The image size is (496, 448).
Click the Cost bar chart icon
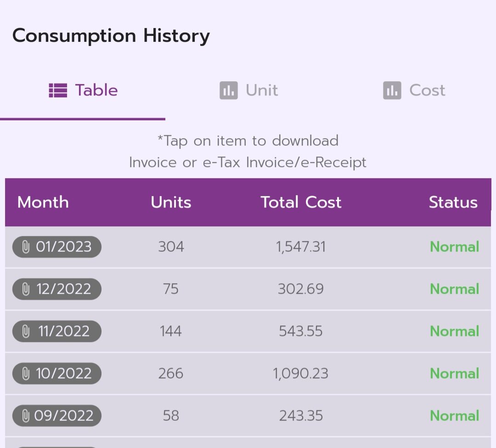(392, 90)
